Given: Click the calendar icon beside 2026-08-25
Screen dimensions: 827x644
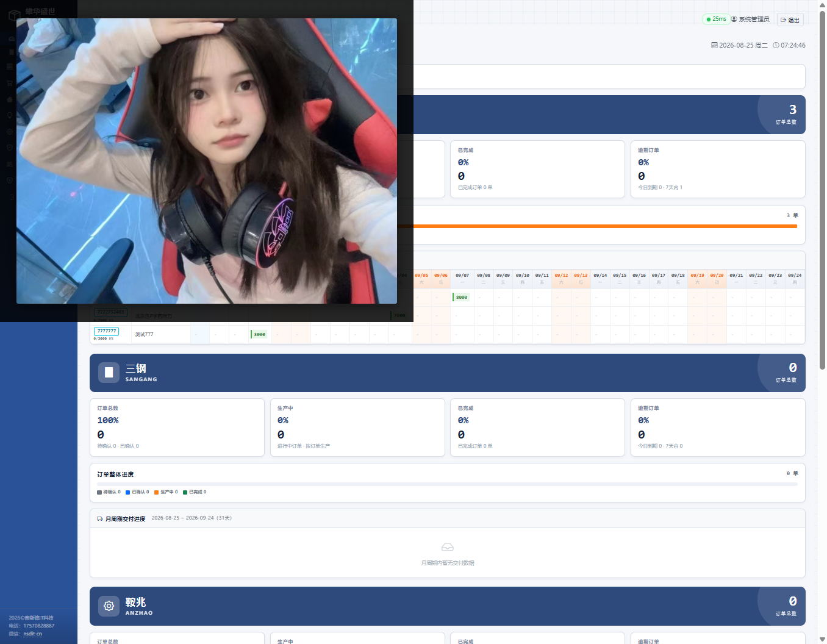Looking at the screenshot, I should [714, 45].
